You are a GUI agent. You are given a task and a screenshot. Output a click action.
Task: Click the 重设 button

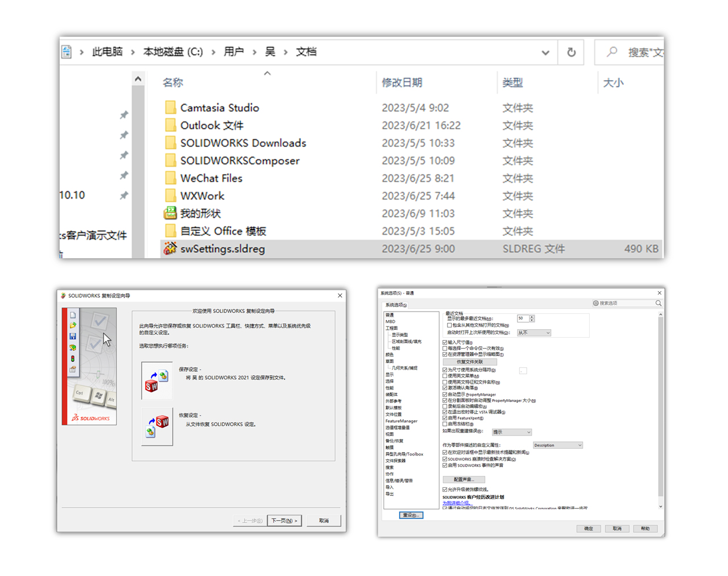click(x=411, y=515)
